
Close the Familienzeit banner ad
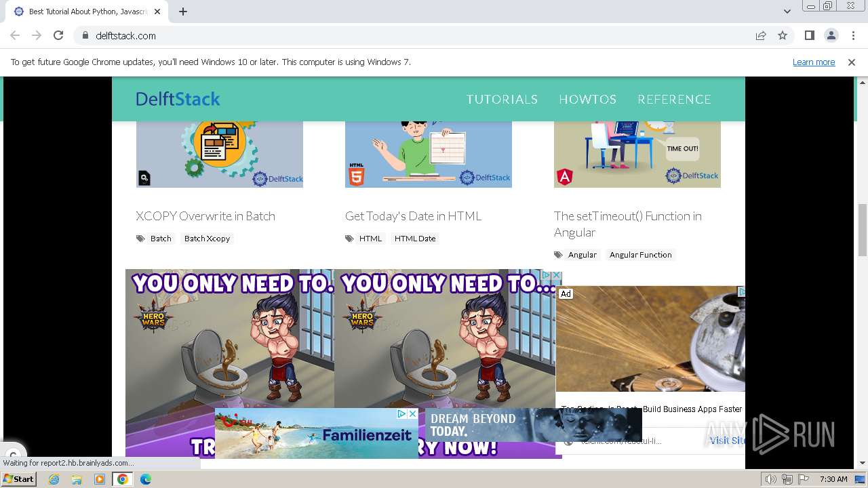tap(412, 413)
